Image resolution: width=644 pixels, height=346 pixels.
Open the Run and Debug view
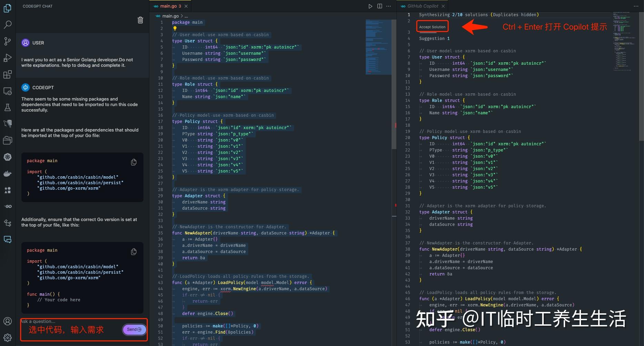pyautogui.click(x=8, y=57)
